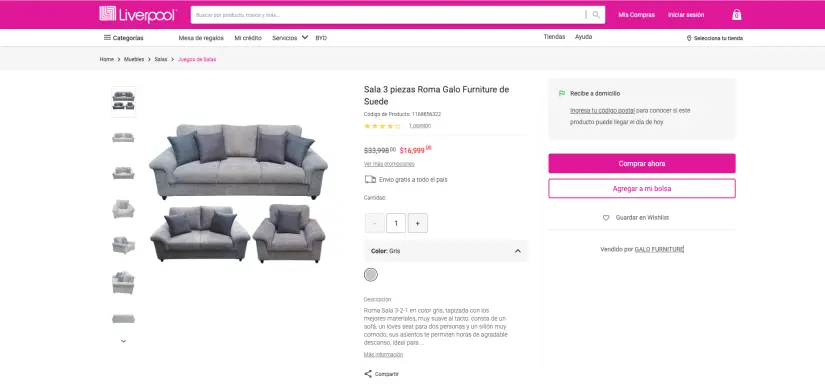
Task: Click Agregar a mi bolsa button
Action: [x=642, y=188]
